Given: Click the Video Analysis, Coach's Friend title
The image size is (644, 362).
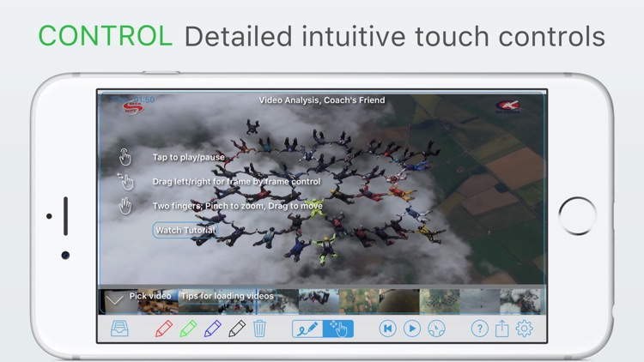Looking at the screenshot, I should click(x=322, y=100).
